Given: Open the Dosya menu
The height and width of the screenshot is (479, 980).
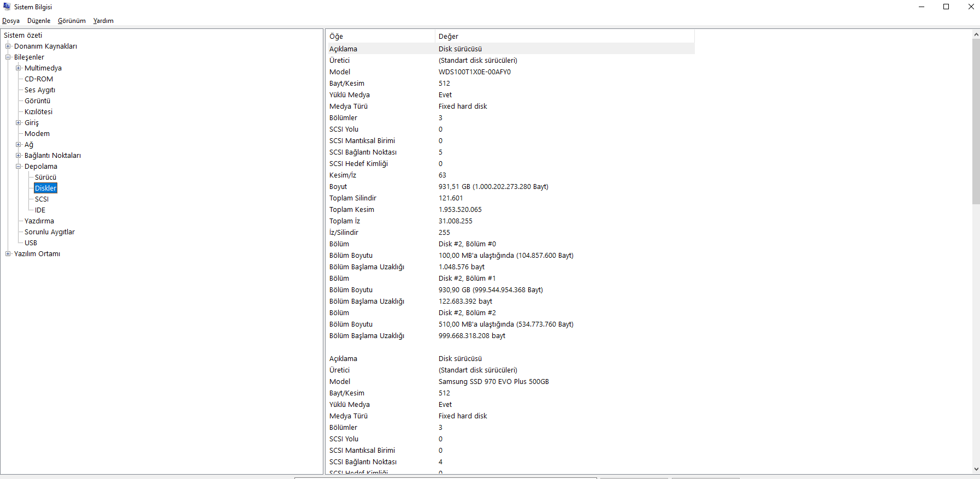Looking at the screenshot, I should 11,21.
